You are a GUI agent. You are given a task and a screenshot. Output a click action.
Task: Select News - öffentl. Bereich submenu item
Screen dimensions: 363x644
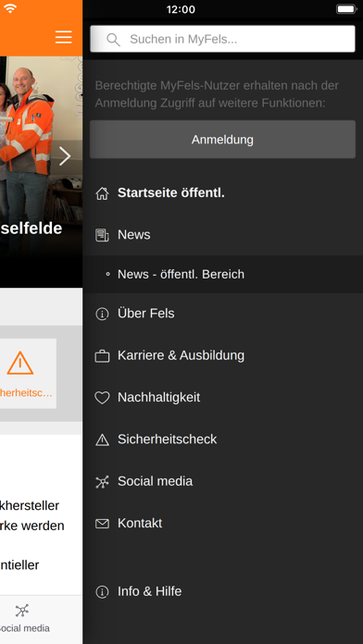[181, 275]
